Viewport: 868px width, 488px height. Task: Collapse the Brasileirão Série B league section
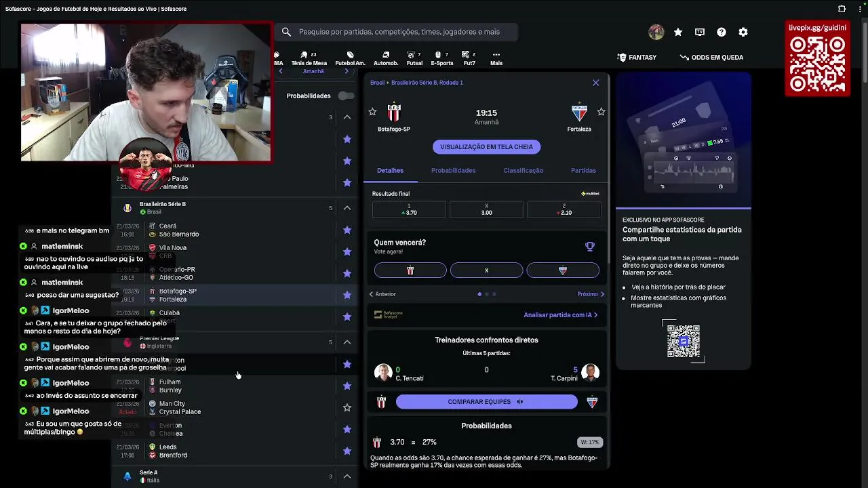(347, 208)
